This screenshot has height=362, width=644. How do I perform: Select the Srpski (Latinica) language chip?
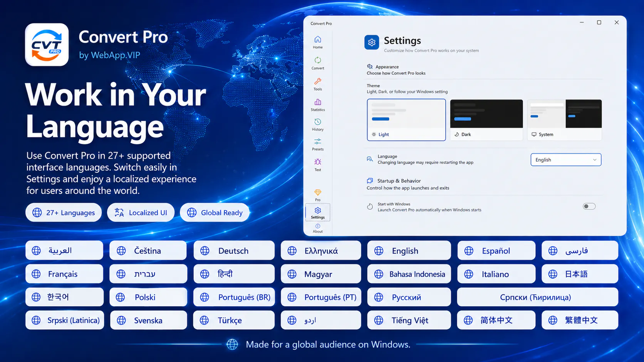pos(65,320)
